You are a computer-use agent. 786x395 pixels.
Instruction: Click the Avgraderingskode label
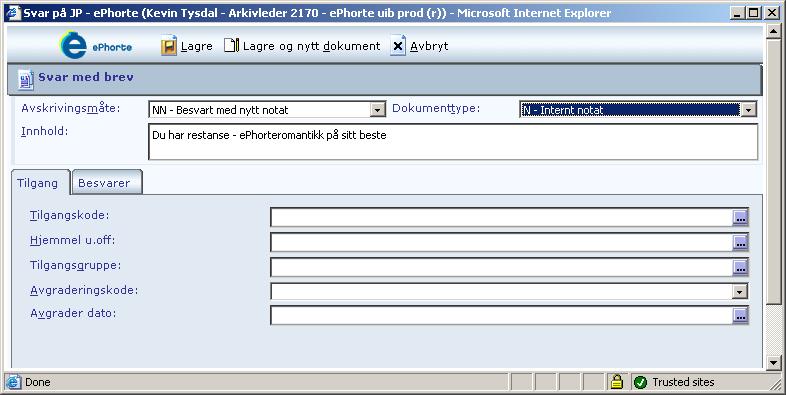point(84,290)
